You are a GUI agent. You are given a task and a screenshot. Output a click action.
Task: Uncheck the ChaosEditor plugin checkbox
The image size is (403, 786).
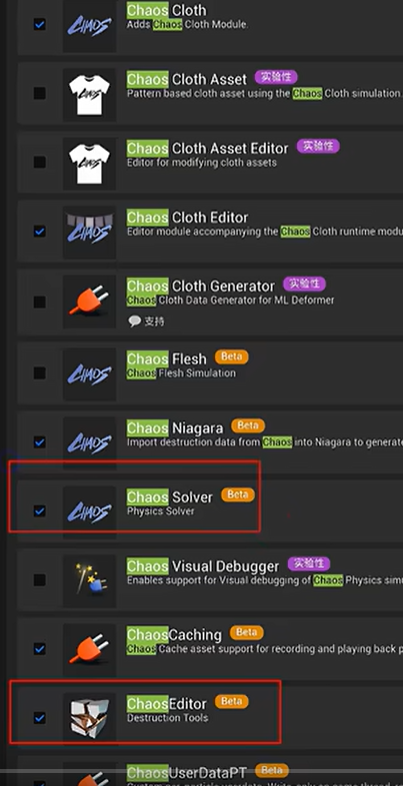point(39,718)
